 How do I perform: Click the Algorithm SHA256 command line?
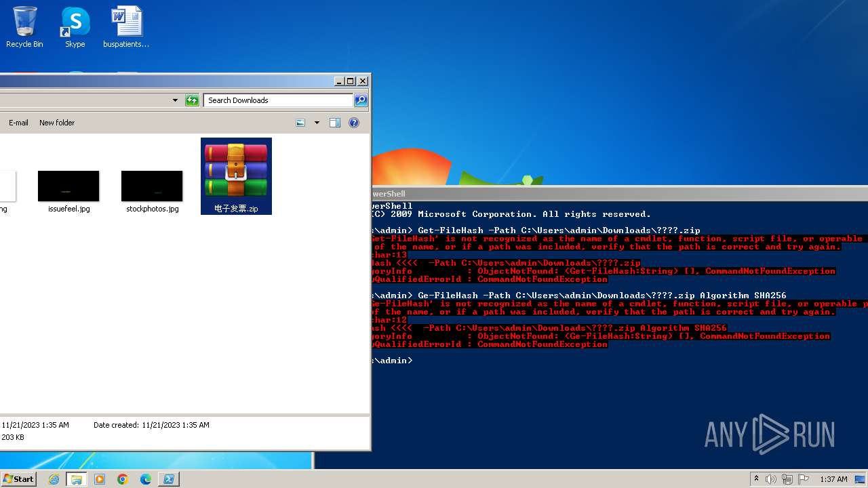[x=602, y=296]
